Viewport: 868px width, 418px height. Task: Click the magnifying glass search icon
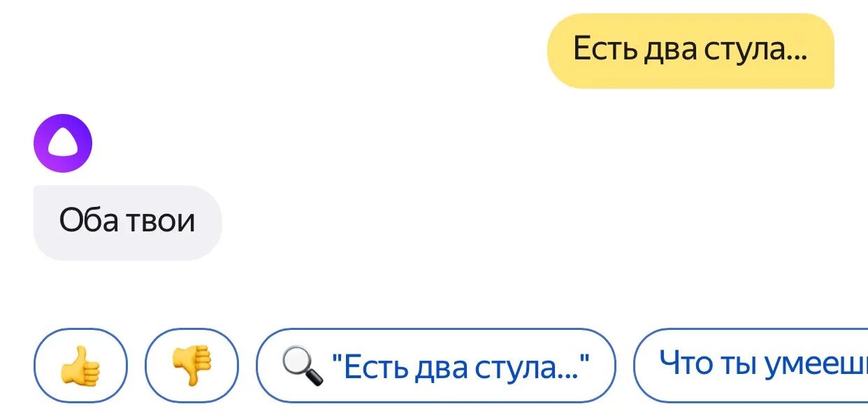(302, 366)
